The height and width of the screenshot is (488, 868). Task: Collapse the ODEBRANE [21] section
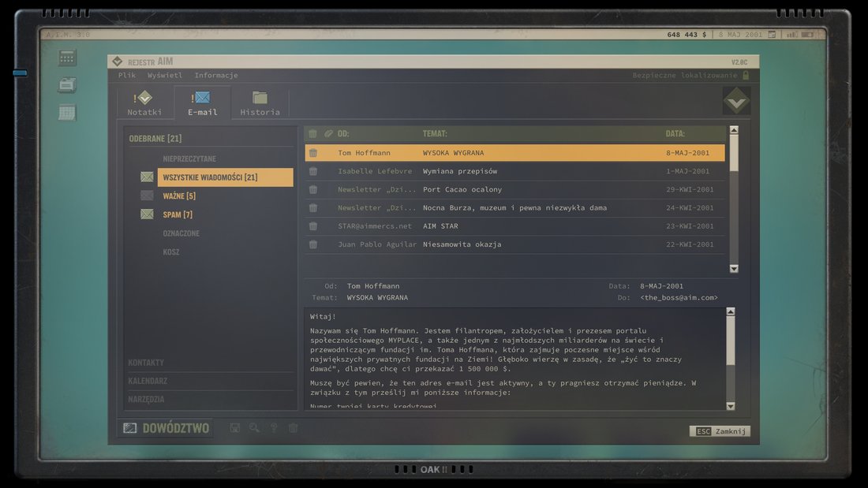tap(155, 138)
